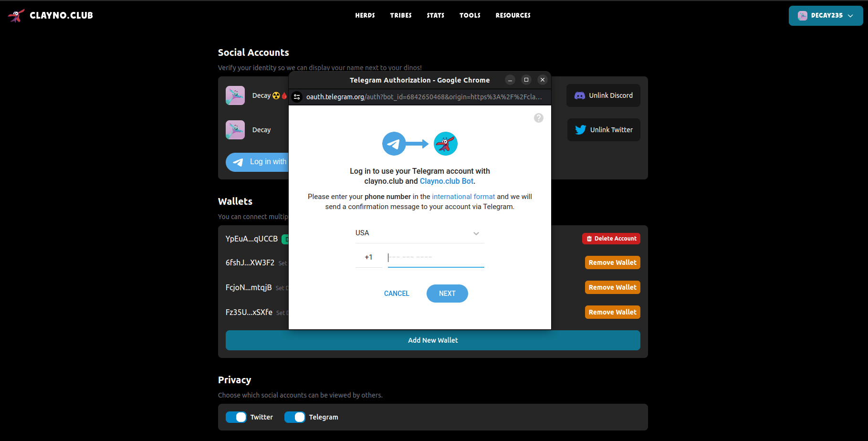868x441 pixels.
Task: Toggle Telegram privacy switch
Action: point(295,417)
